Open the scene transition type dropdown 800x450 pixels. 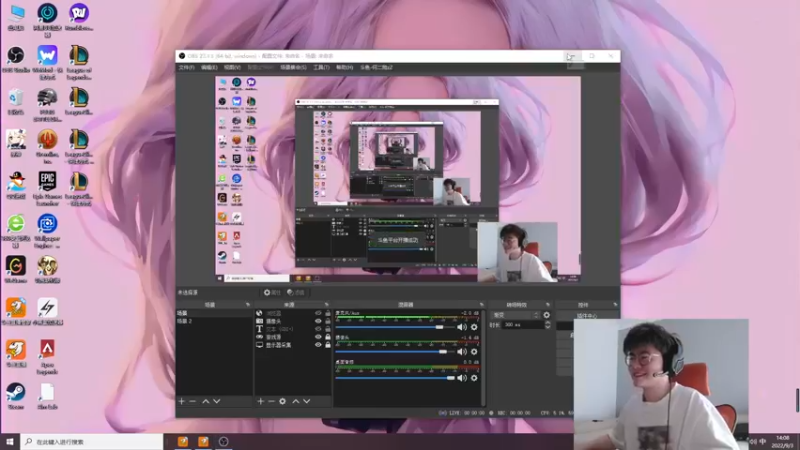[x=515, y=315]
